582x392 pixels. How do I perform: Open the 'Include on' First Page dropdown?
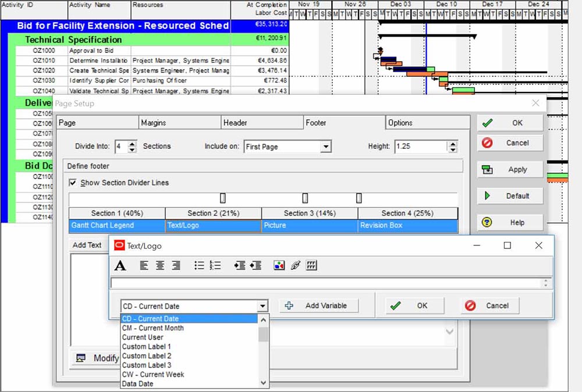click(325, 147)
